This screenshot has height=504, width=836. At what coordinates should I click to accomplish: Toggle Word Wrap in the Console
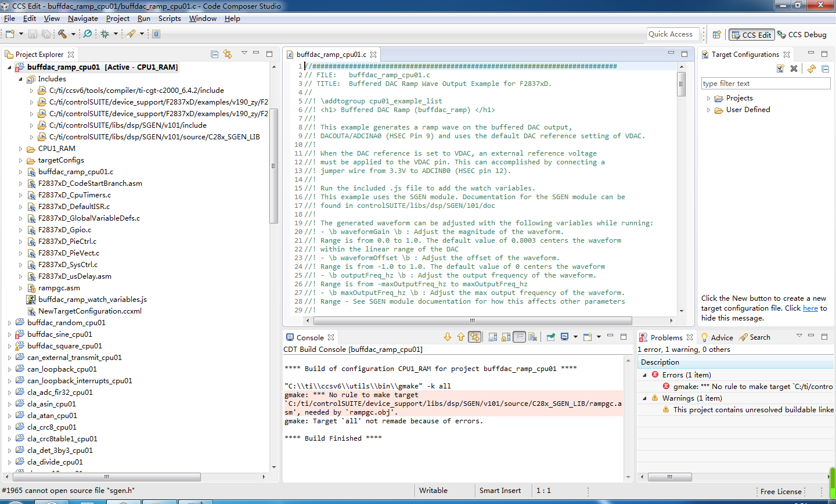pyautogui.click(x=520, y=337)
